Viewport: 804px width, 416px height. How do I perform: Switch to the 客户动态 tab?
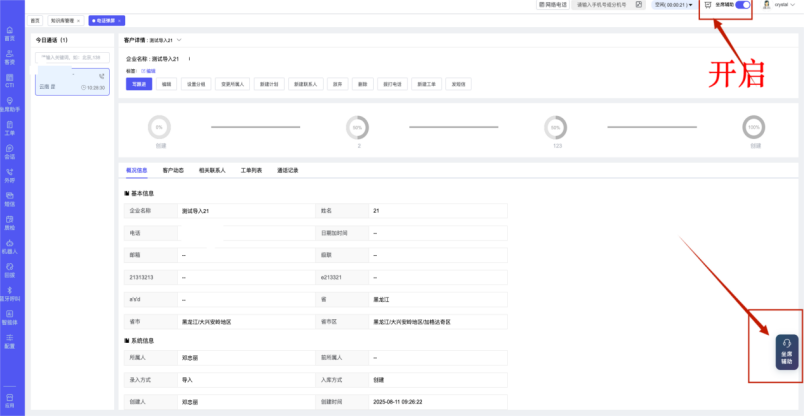click(x=173, y=171)
